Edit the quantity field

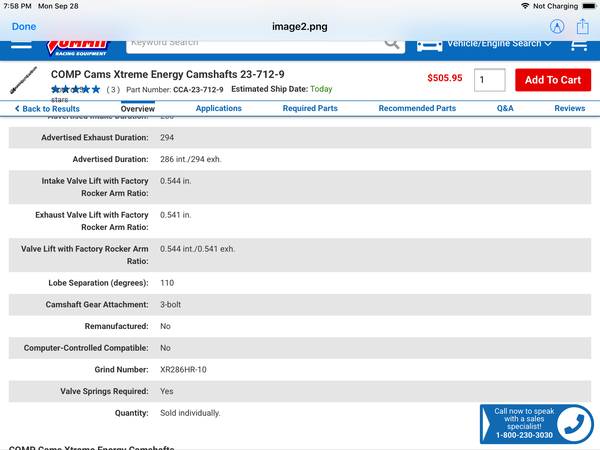click(x=489, y=80)
